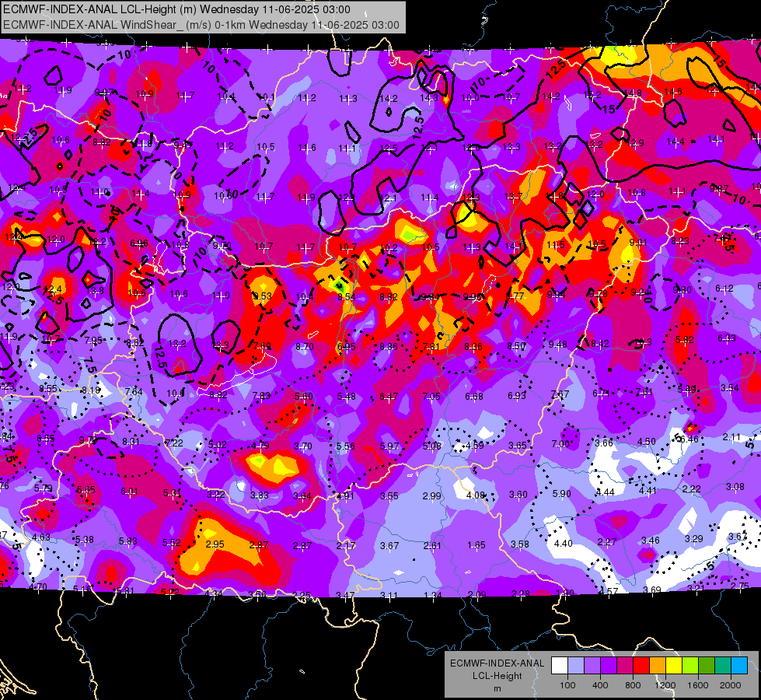
Task: Click the grid value '2.17'
Action: 346,546
